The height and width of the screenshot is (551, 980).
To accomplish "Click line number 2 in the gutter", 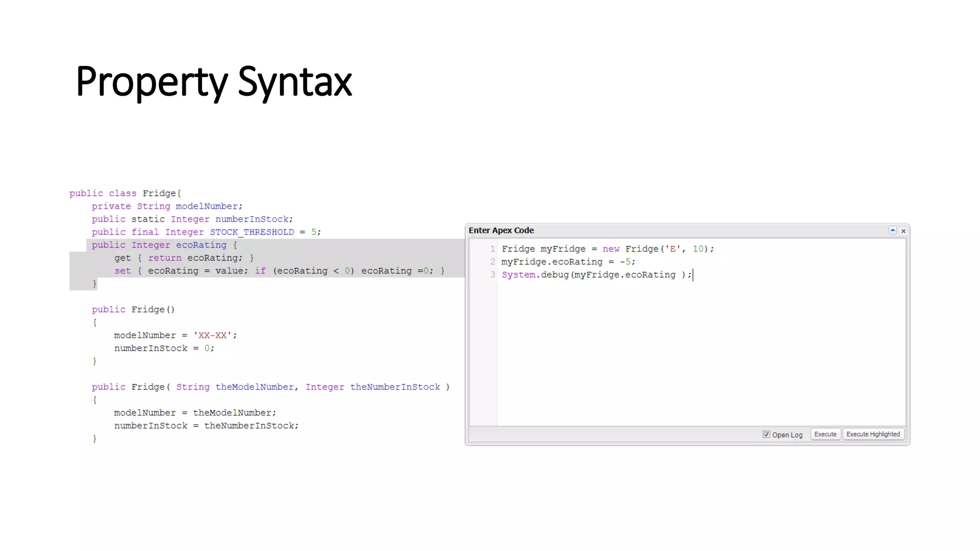I will coord(492,262).
